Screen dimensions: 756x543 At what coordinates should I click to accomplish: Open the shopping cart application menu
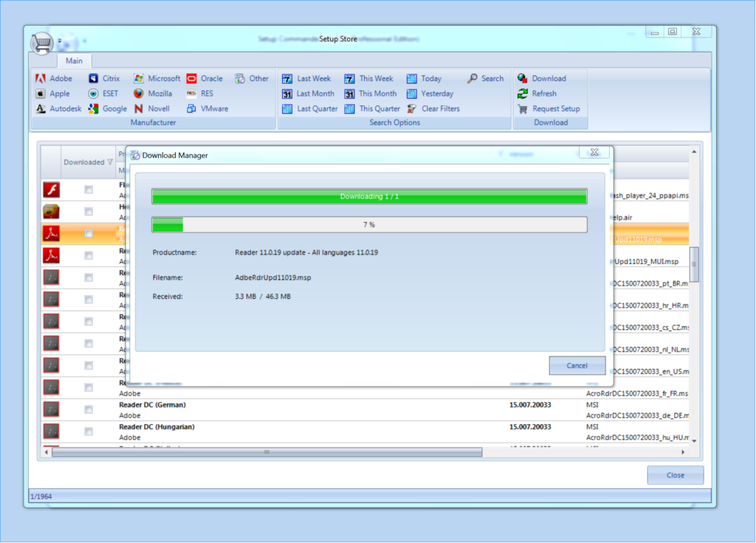42,44
